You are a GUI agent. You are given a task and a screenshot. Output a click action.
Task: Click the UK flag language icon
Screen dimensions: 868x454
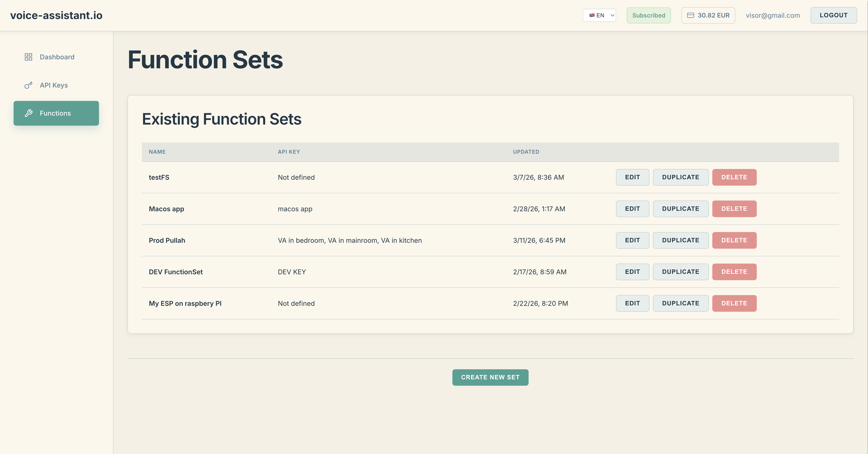click(x=592, y=16)
